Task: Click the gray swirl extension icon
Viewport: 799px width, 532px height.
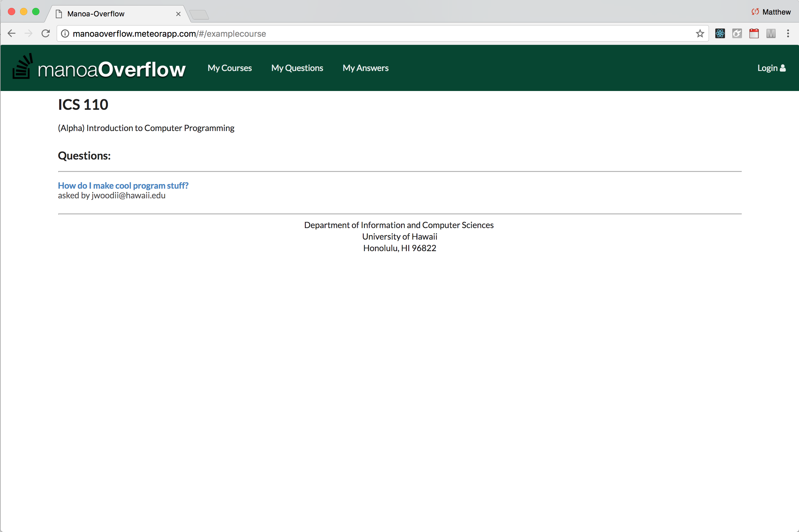Action: (x=737, y=33)
